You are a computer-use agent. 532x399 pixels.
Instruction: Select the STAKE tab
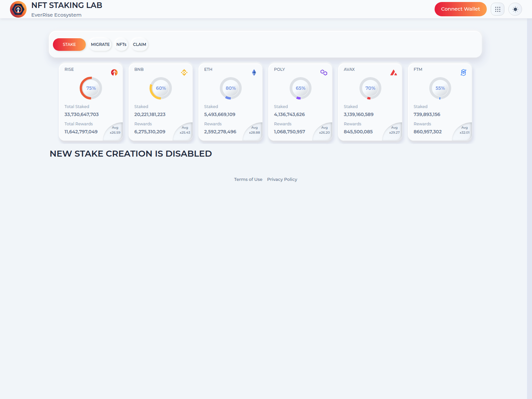(x=69, y=45)
